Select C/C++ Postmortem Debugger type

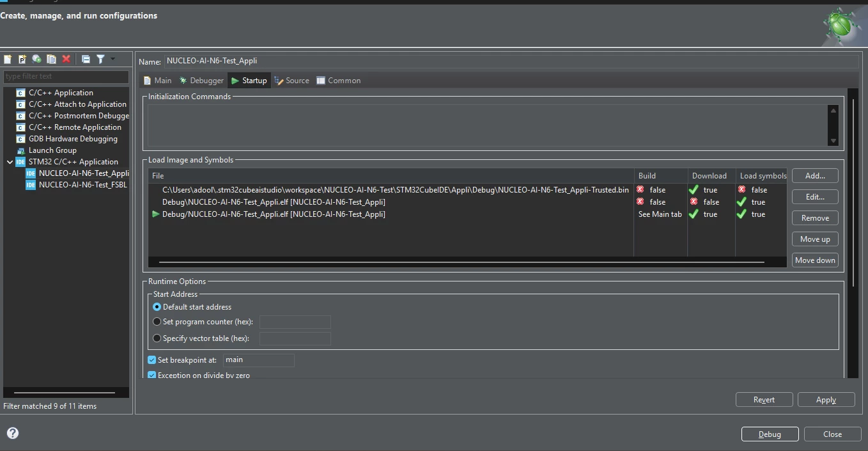tap(72, 116)
